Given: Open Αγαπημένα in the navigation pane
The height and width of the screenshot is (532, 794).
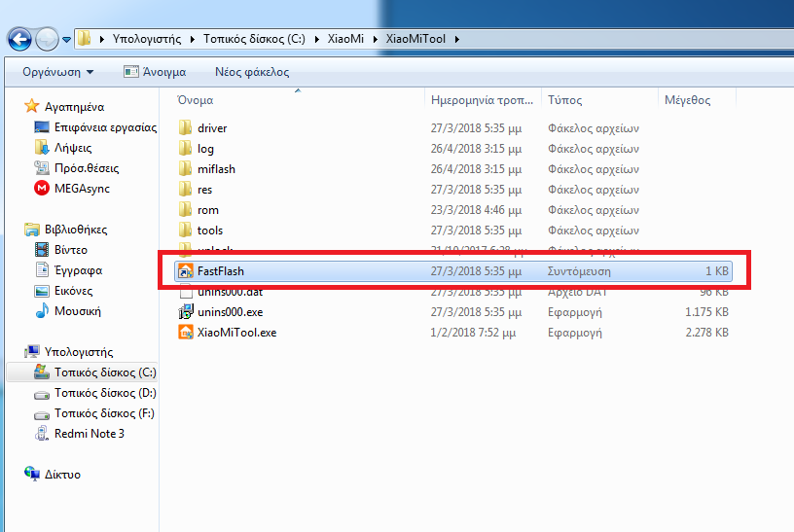Looking at the screenshot, I should pos(74,107).
